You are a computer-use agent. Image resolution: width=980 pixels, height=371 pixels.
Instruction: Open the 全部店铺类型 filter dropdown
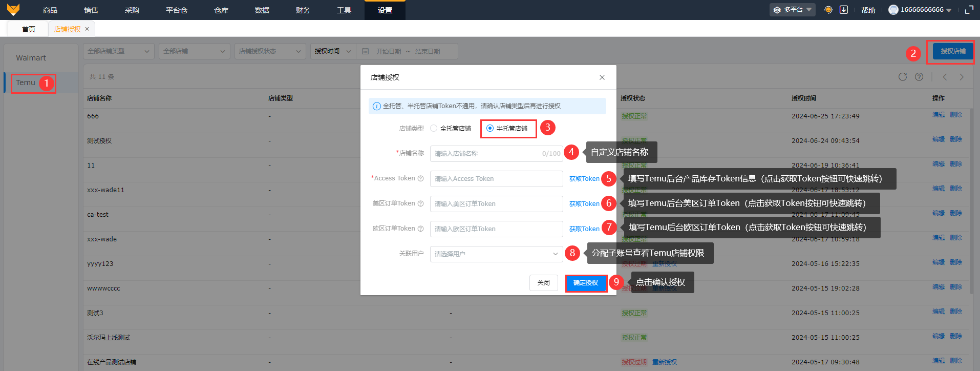(x=118, y=51)
